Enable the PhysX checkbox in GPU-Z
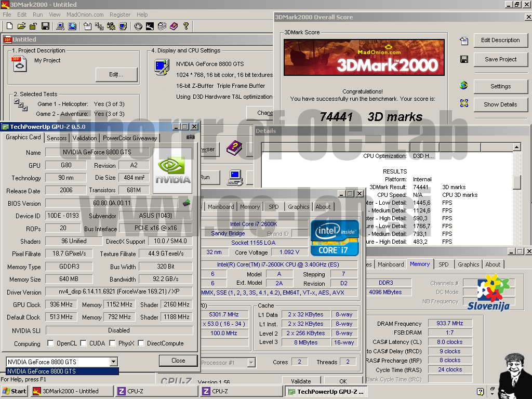532x399 pixels. [112, 343]
